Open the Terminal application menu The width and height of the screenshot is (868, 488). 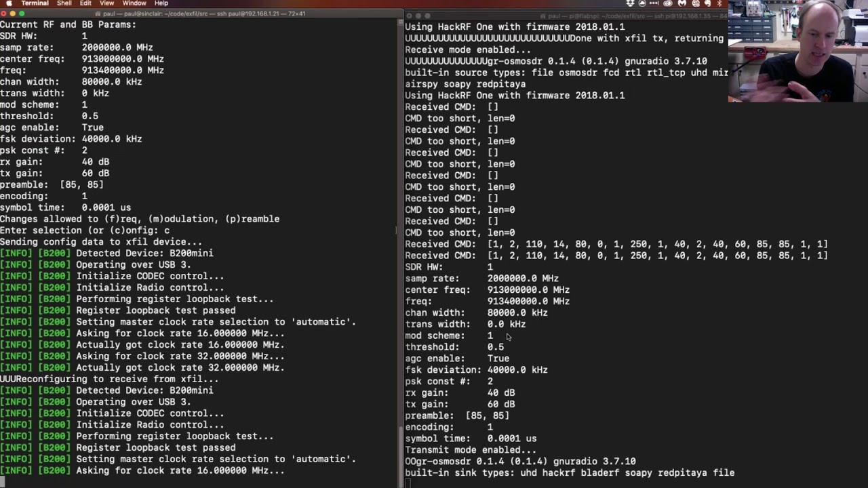click(x=35, y=3)
